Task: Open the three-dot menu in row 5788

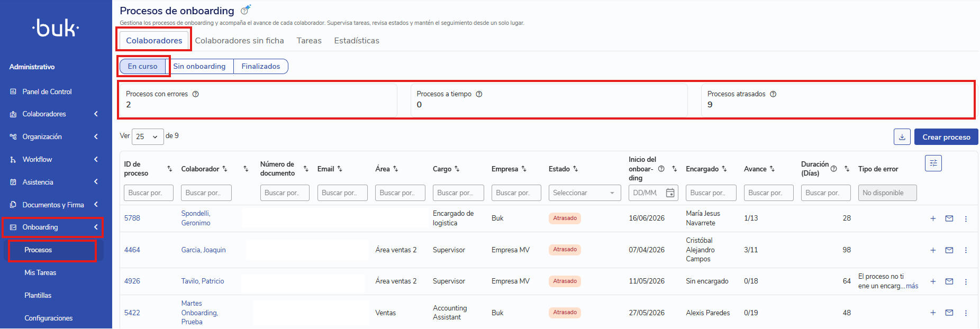Action: point(966,218)
